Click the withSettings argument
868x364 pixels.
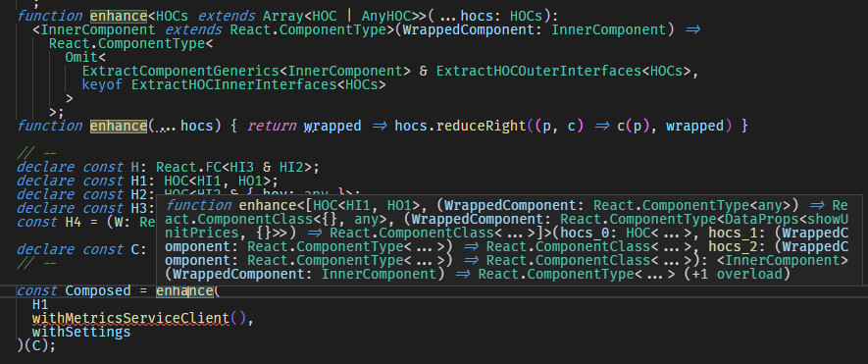pyautogui.click(x=81, y=332)
